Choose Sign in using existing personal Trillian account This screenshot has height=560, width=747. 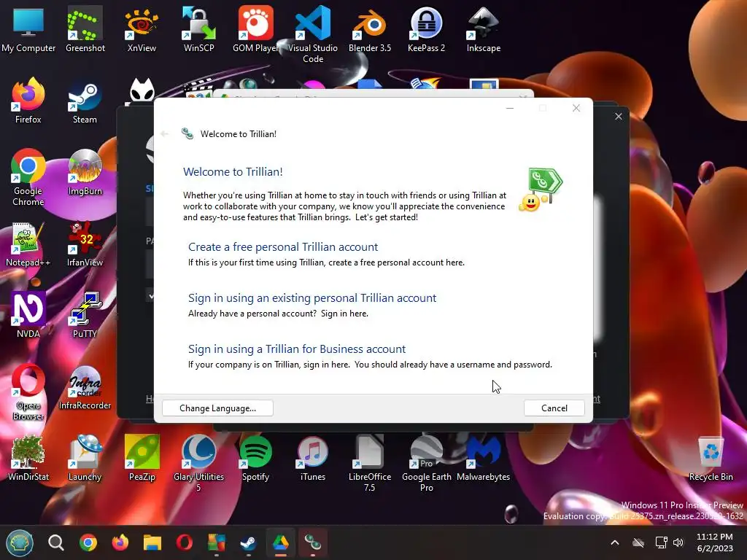(x=312, y=297)
